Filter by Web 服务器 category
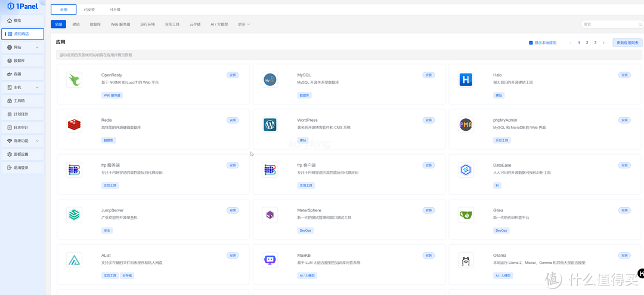This screenshot has width=644, height=295. (120, 24)
